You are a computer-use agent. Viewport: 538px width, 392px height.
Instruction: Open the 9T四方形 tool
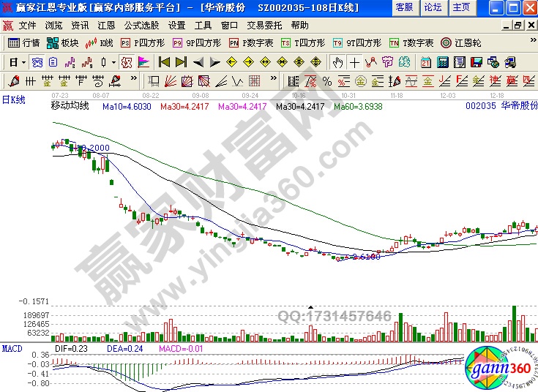pos(358,42)
